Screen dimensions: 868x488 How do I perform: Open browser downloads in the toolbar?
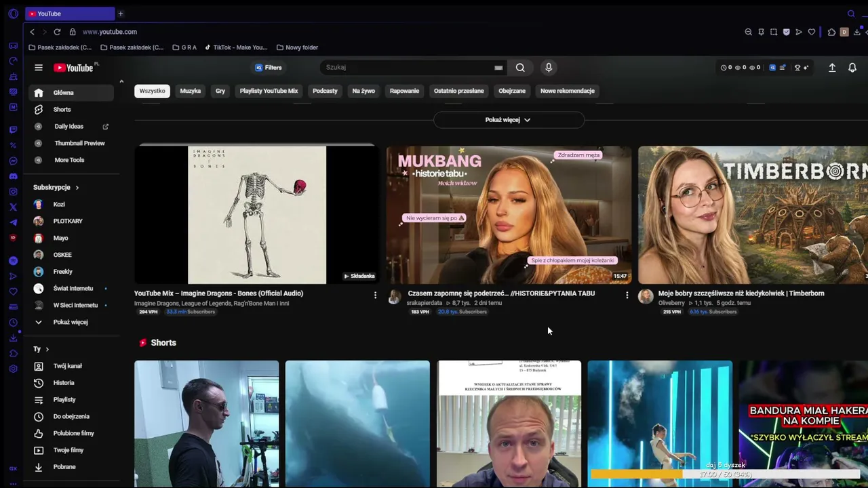tap(857, 32)
